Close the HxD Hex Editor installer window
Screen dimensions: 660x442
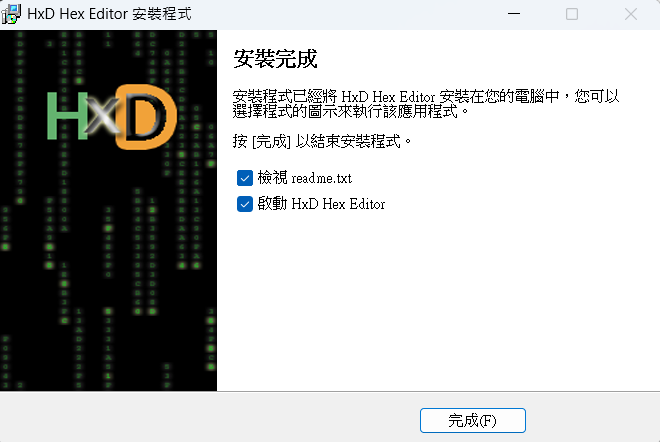[x=631, y=14]
